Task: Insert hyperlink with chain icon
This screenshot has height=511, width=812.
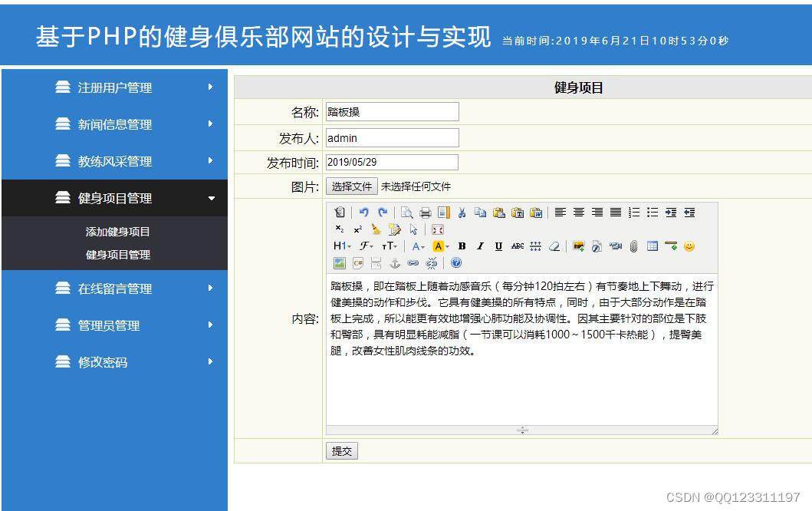Action: tap(413, 262)
